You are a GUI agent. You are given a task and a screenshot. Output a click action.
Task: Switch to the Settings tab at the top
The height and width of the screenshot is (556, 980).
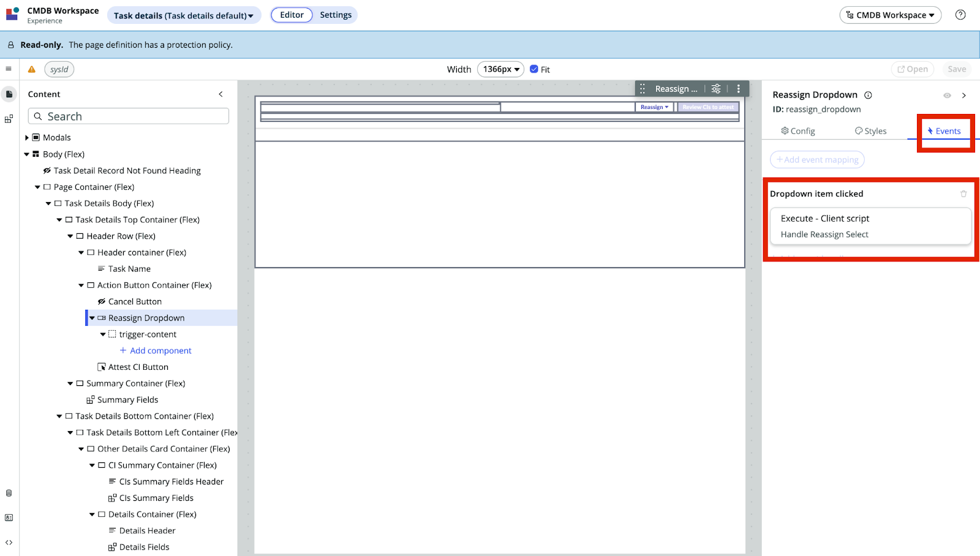click(x=335, y=15)
